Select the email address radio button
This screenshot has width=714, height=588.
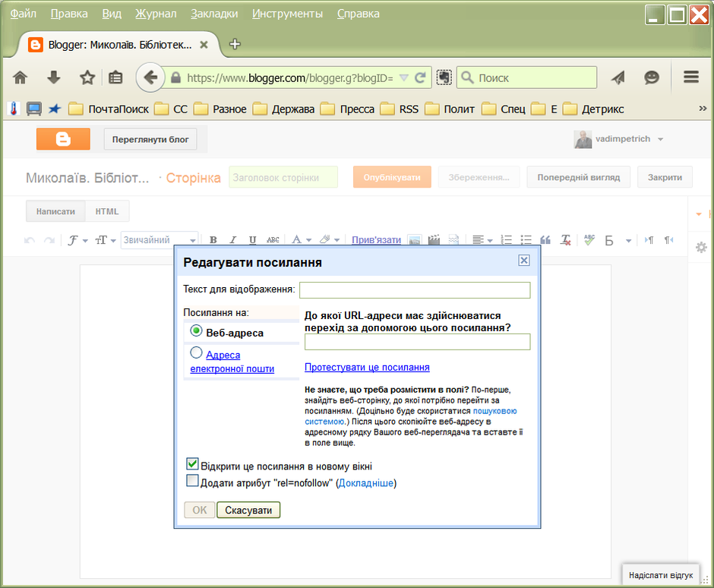click(196, 352)
